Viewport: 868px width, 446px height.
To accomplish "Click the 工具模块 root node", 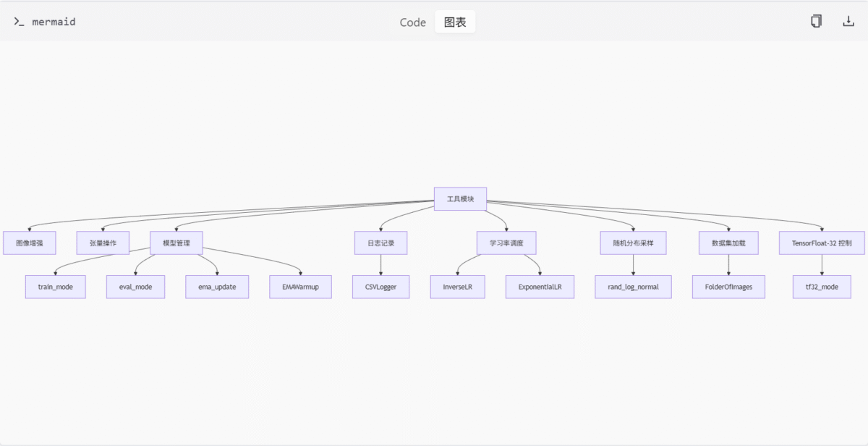I will pyautogui.click(x=460, y=199).
